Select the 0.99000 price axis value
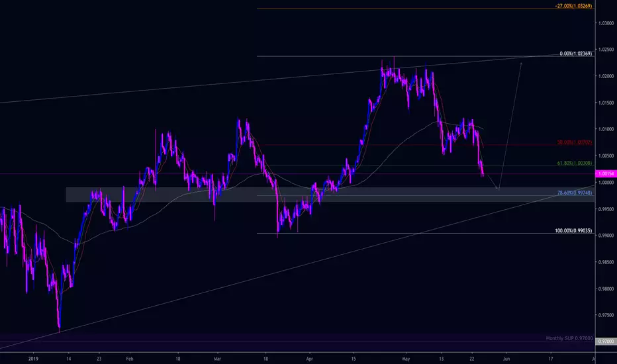 (606, 236)
